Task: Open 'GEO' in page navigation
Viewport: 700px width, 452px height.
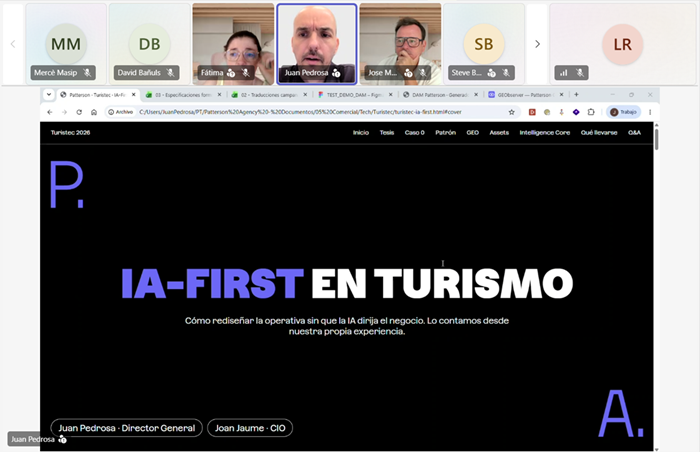Action: [x=473, y=133]
